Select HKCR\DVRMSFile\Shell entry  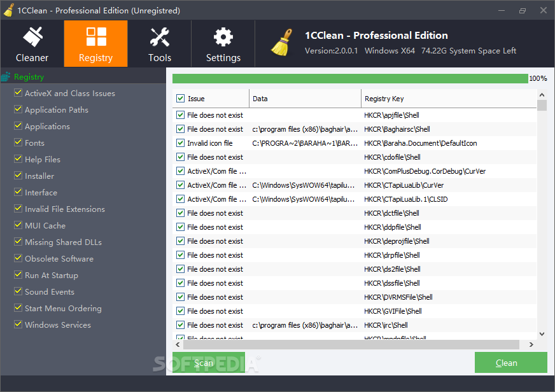coord(398,297)
